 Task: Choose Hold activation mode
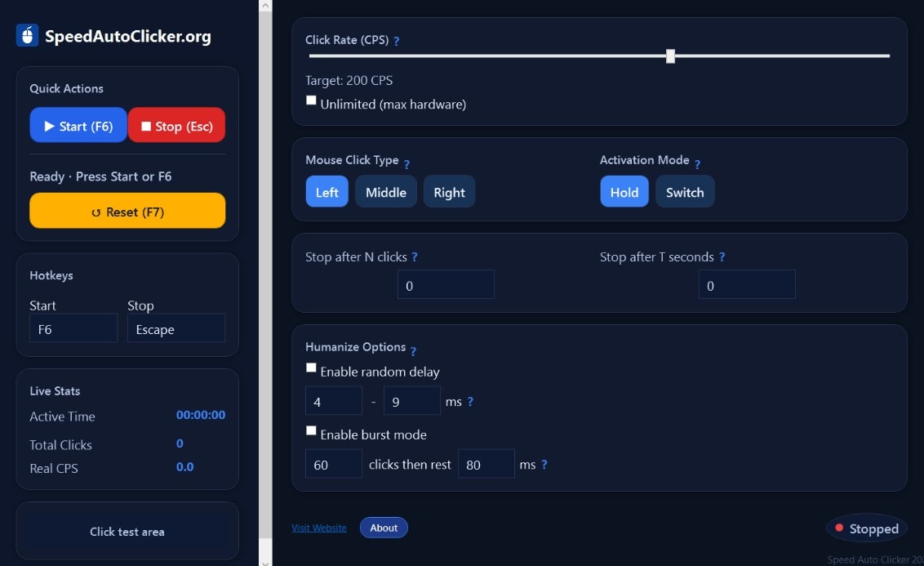624,192
